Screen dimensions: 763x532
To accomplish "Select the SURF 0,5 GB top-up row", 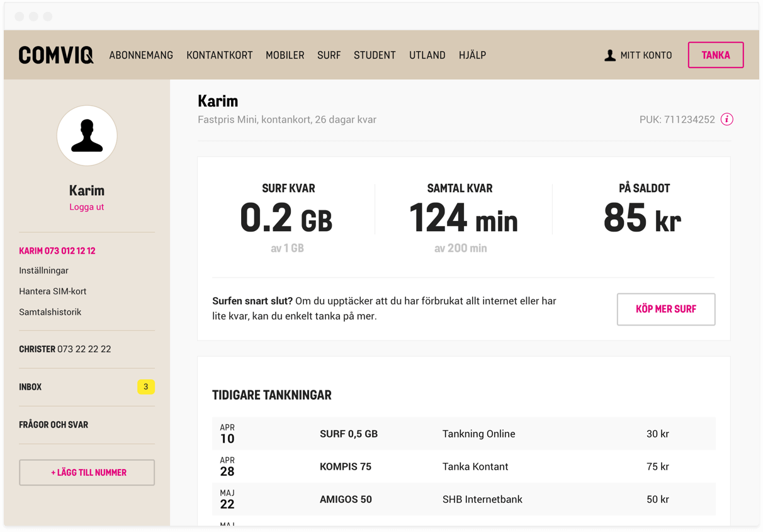I will pos(464,434).
